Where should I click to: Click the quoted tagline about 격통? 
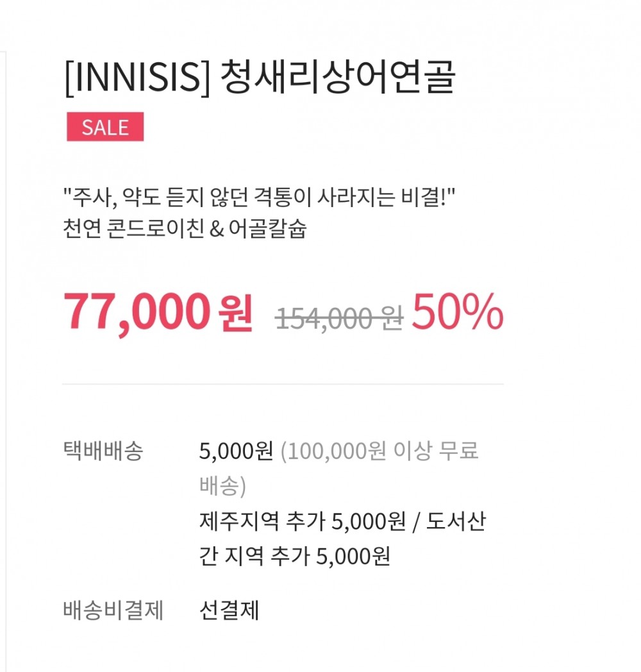(x=258, y=197)
